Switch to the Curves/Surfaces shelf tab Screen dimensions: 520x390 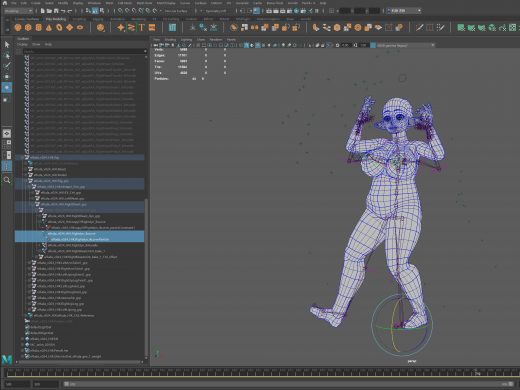(26, 19)
